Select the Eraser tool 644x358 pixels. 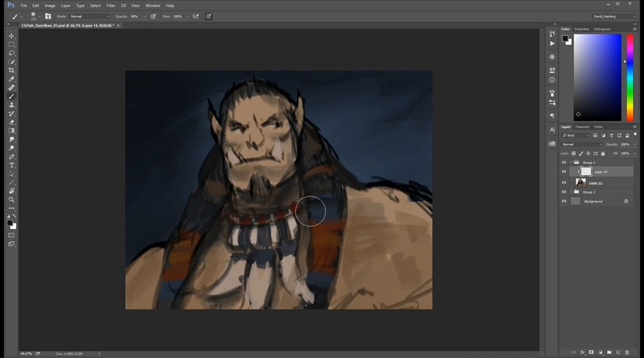pyautogui.click(x=11, y=122)
